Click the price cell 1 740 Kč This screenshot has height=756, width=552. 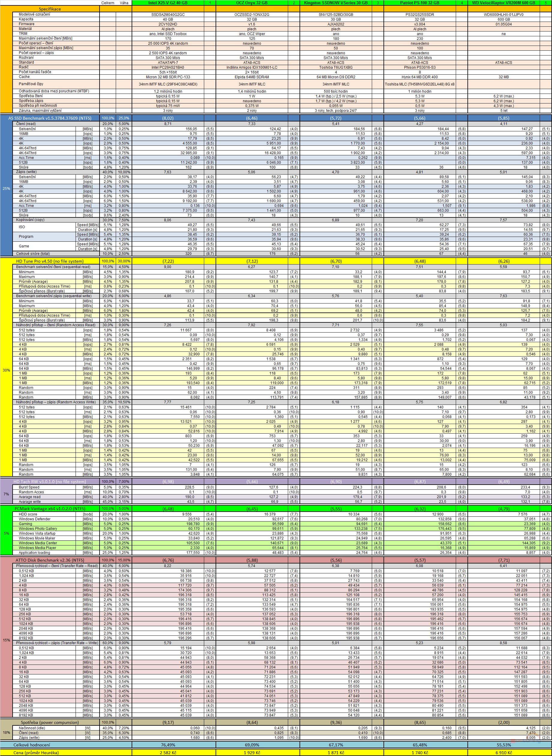point(420,753)
